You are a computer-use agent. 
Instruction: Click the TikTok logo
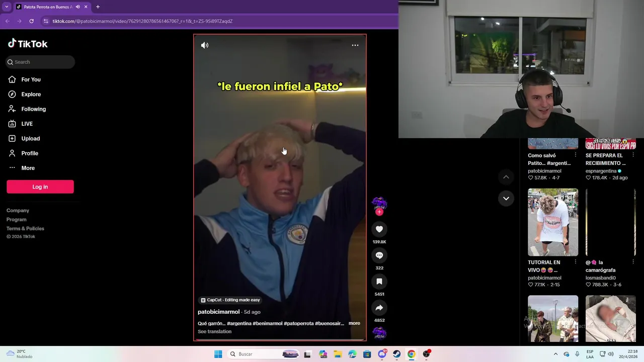28,44
